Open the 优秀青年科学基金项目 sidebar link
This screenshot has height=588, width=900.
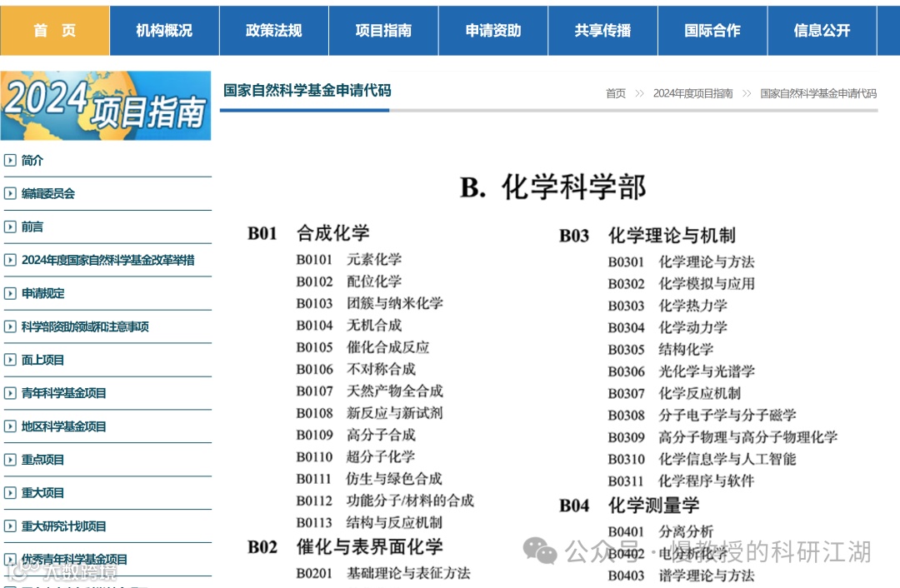click(74, 560)
